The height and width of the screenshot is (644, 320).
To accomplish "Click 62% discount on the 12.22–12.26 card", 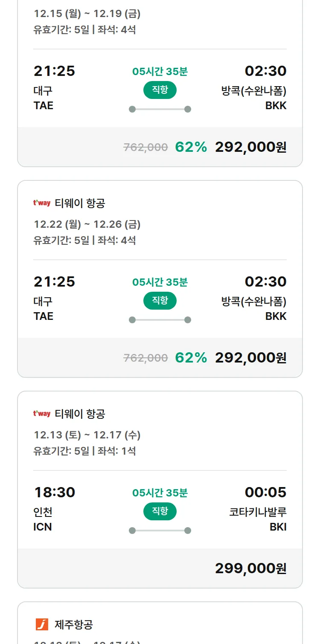I will coord(191,358).
